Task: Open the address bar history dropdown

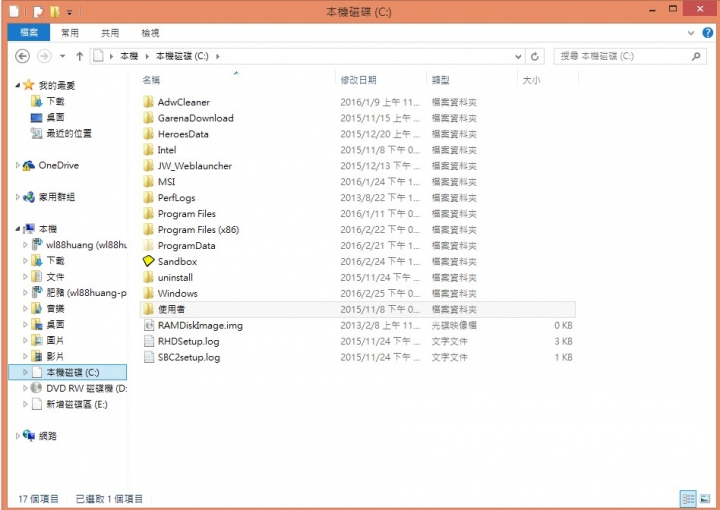Action: (x=518, y=56)
